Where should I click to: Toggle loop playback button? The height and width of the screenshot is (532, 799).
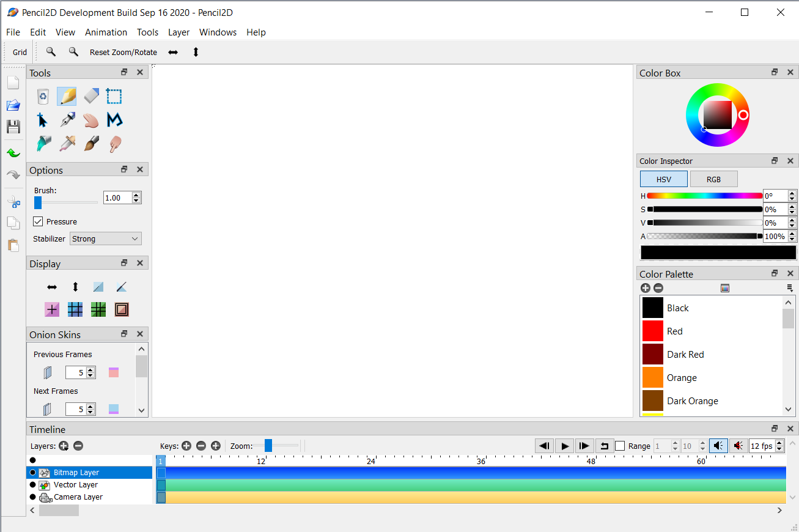click(604, 446)
